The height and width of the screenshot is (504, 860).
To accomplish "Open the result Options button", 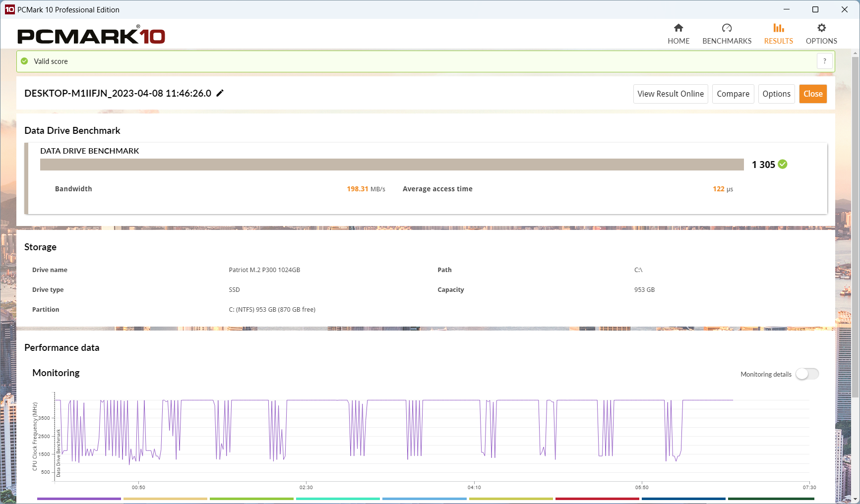I will [776, 94].
